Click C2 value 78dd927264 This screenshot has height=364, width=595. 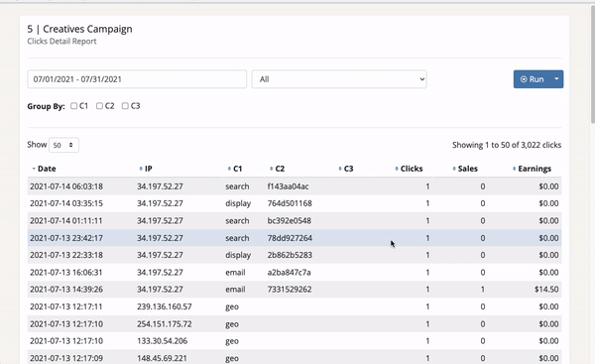(290, 238)
